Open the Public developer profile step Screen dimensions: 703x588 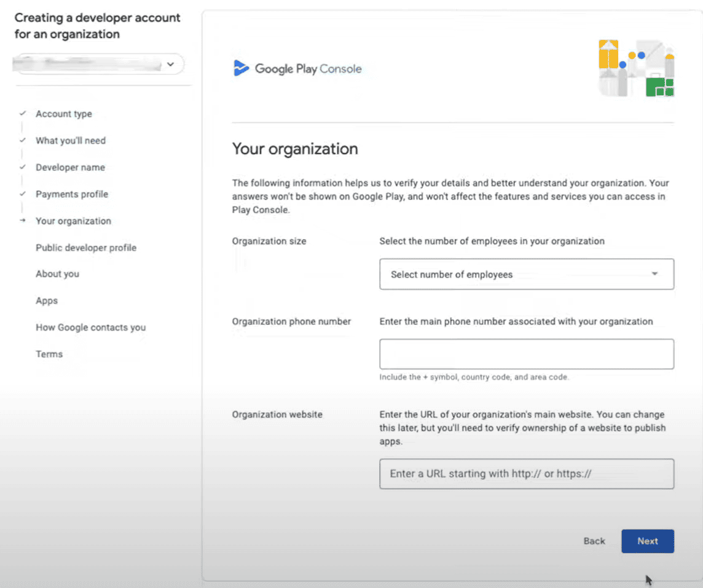pyautogui.click(x=86, y=248)
